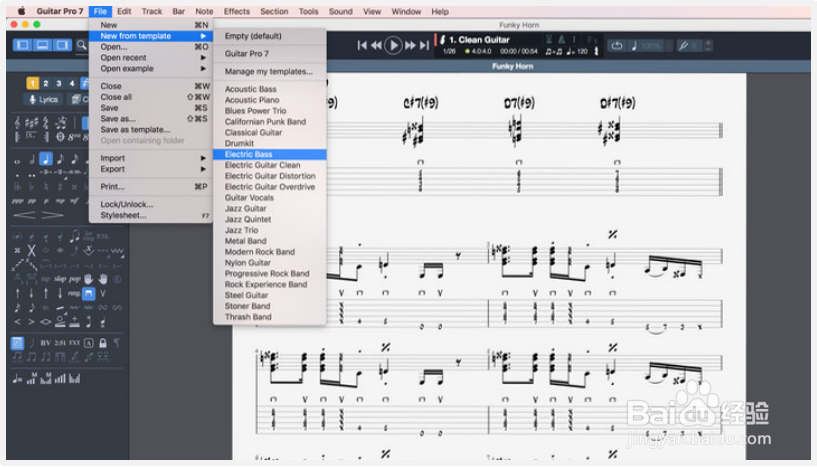Open the Sound menu
Image resolution: width=817 pixels, height=467 pixels.
[340, 11]
